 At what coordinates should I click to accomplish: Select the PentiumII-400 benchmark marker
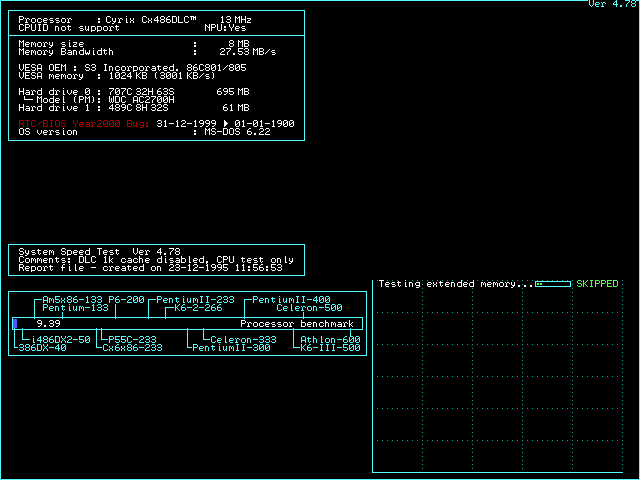tap(290, 300)
